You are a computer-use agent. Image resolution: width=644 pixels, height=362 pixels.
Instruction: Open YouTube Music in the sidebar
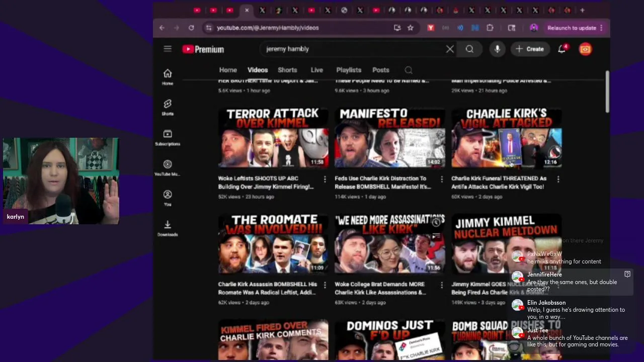point(168,167)
